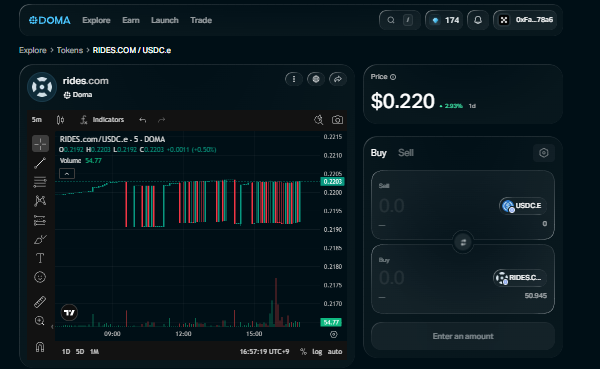600x369 pixels.
Task: Select the brush drawing tool
Action: [x=40, y=239]
